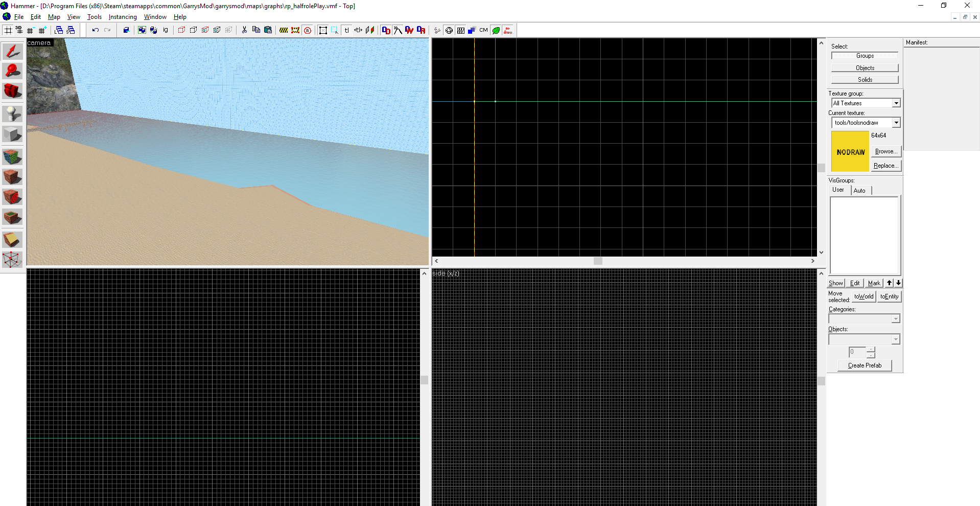This screenshot has width=980, height=506.
Task: Select the Clipping tool
Action: 13,240
